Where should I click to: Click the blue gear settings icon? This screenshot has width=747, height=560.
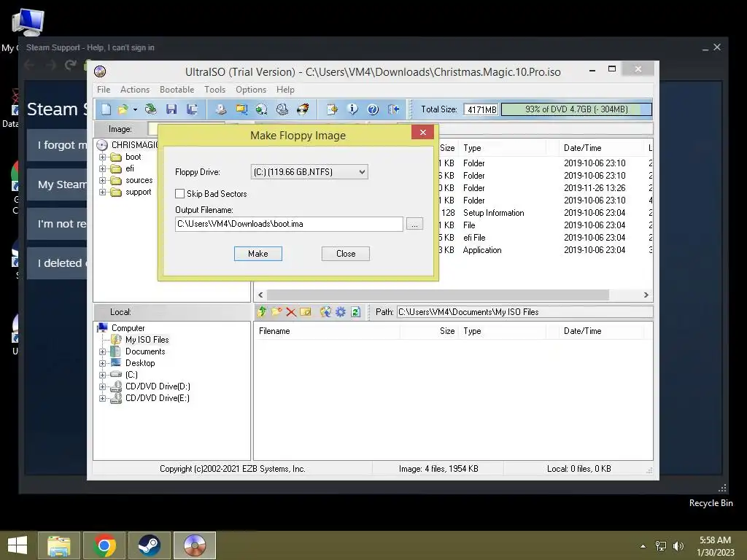coord(340,312)
